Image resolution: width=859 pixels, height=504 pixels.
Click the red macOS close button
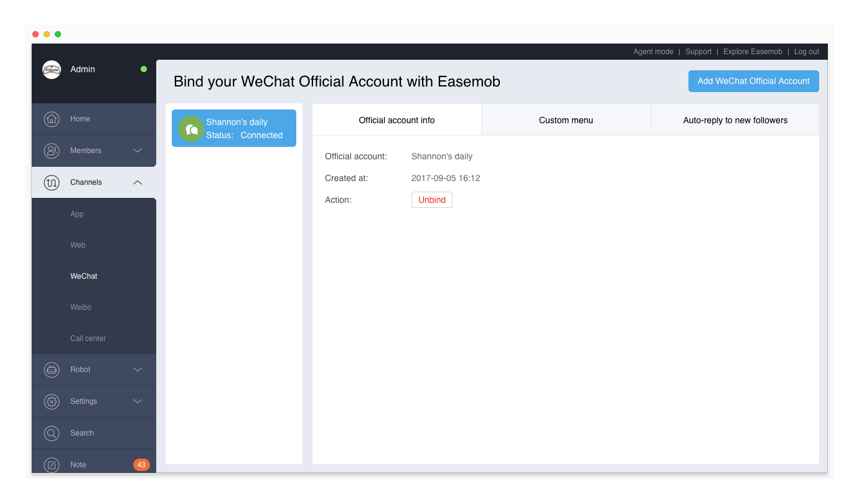coord(35,34)
